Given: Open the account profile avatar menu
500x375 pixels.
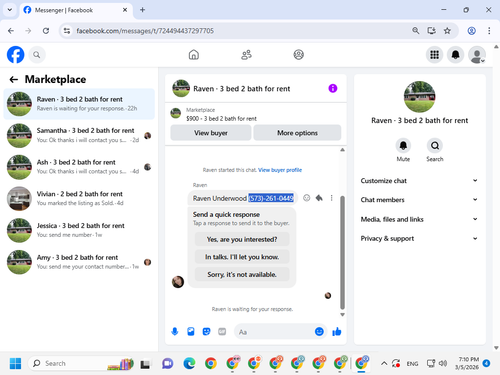Looking at the screenshot, I should [x=477, y=54].
